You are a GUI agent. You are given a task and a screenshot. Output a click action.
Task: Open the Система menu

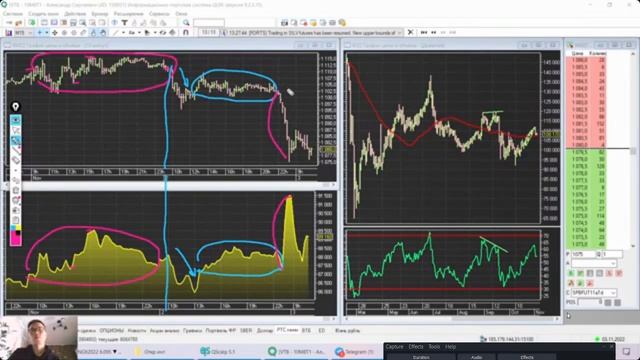click(13, 14)
